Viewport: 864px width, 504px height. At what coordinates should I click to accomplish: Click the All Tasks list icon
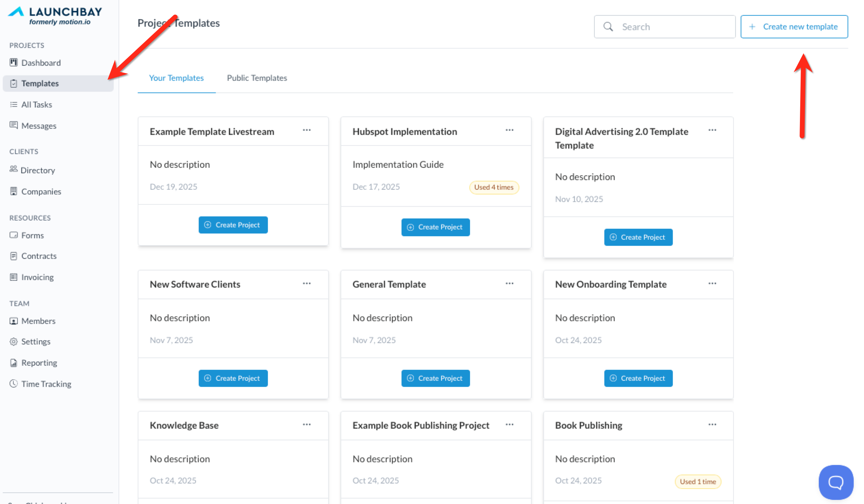point(13,104)
